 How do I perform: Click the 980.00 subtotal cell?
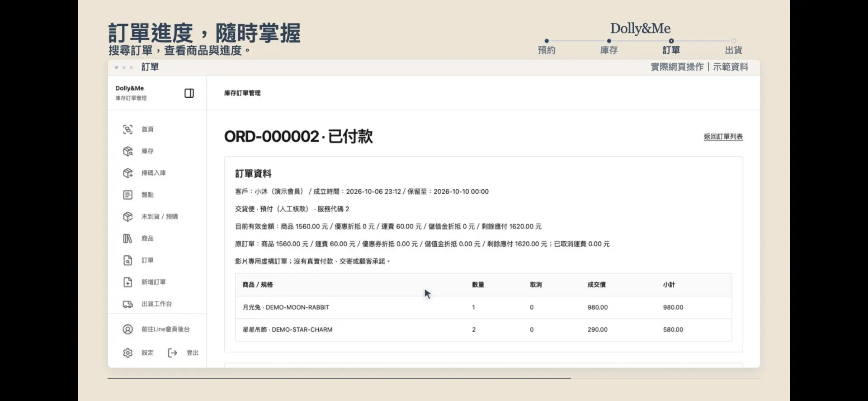pos(673,307)
